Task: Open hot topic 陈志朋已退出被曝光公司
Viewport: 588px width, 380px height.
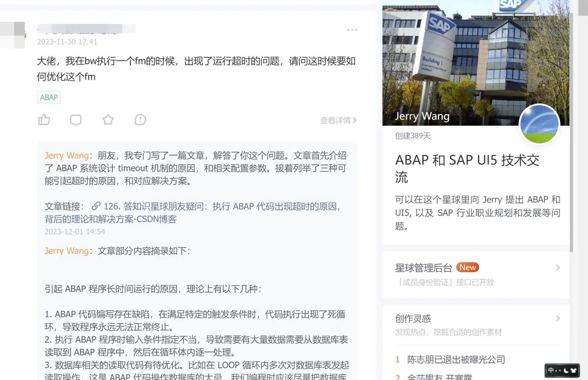Action: pos(456,359)
